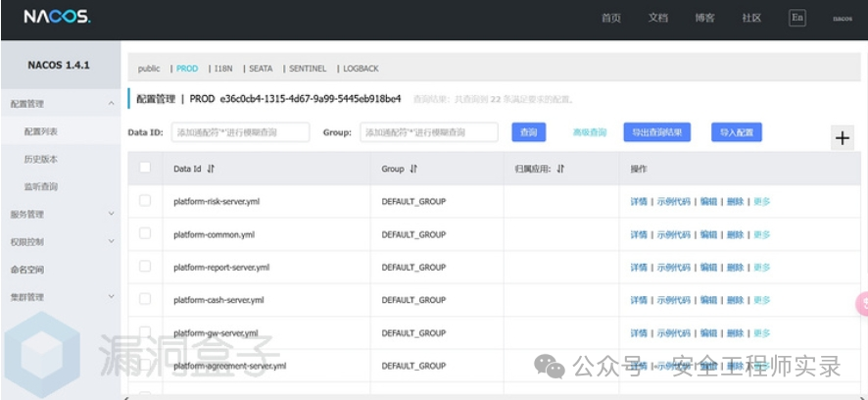Click DEFAULT_GROUP in platform-cash-server.yml row
The width and height of the screenshot is (868, 400).
(413, 300)
